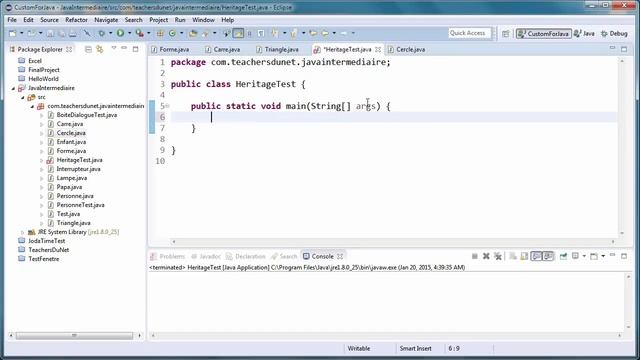Toggle Show Console When Standard Error Changes
640x360 pixels.
click(x=548, y=256)
